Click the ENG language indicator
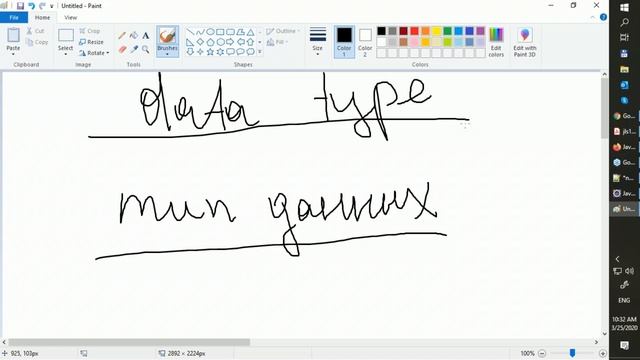640x360 pixels. [x=624, y=300]
